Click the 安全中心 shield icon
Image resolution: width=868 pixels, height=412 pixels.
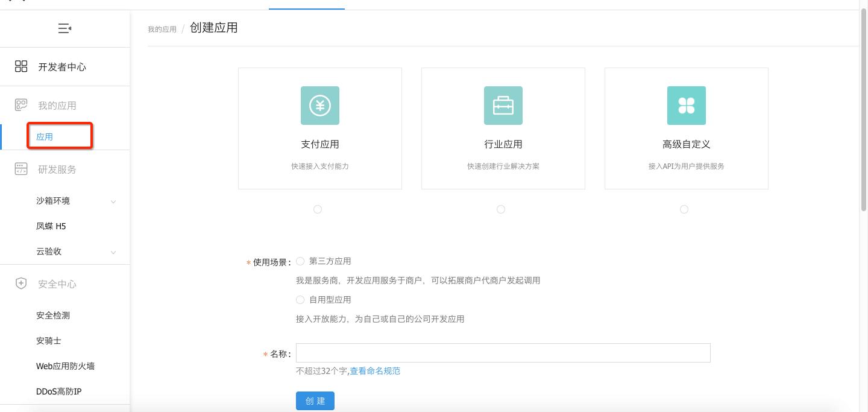21,284
